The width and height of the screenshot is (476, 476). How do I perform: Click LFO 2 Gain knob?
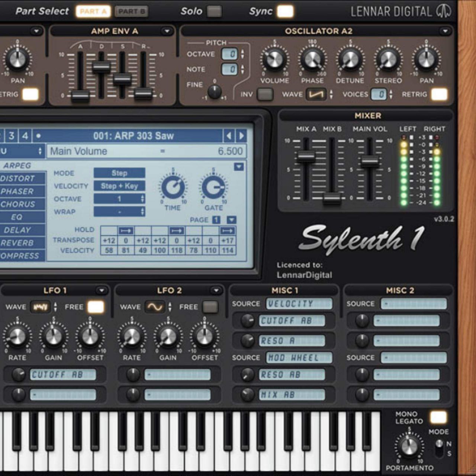[168, 337]
